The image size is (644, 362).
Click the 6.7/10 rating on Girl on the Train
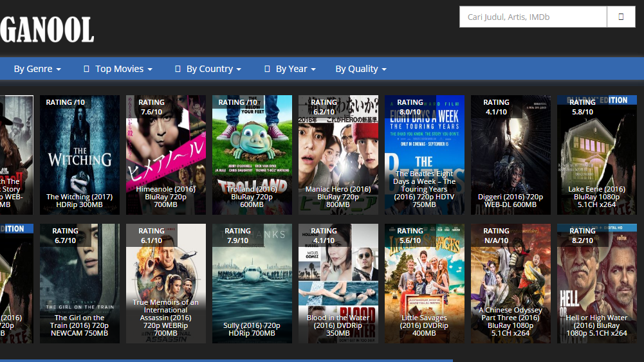pos(66,235)
